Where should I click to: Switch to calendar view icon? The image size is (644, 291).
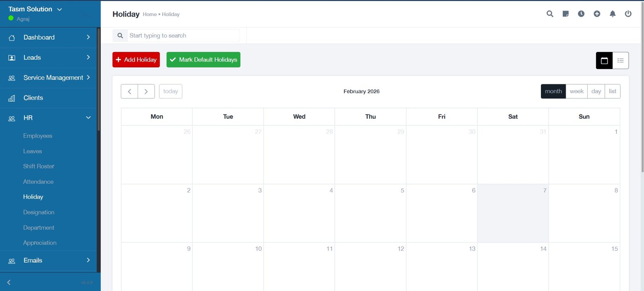coord(604,61)
